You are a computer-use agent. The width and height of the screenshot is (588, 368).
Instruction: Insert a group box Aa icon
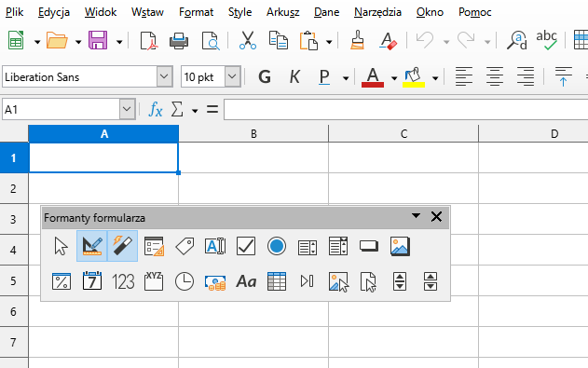pyautogui.click(x=246, y=281)
